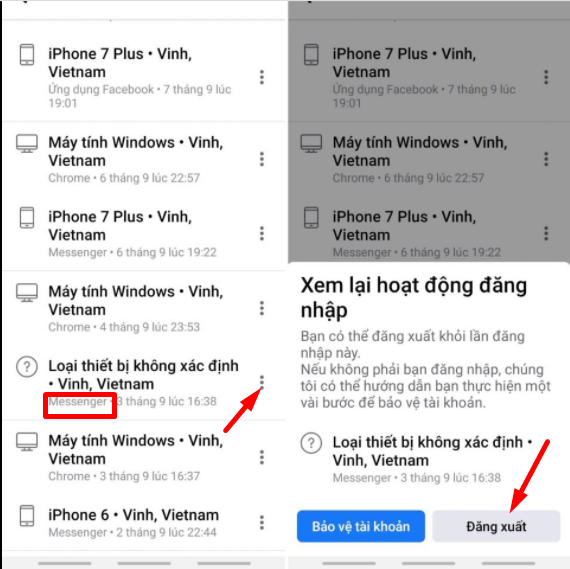Click Đăng xuất button
Screen dimensions: 570x569
tap(496, 526)
